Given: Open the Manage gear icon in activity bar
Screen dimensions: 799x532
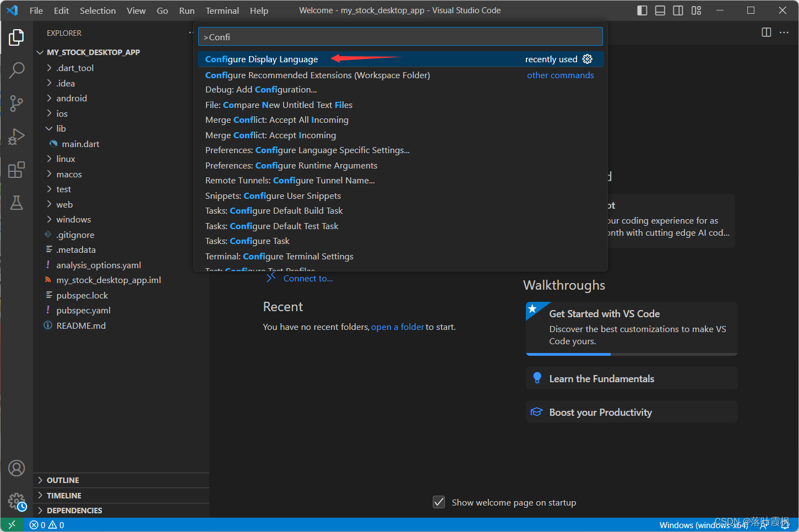Looking at the screenshot, I should pos(17,501).
